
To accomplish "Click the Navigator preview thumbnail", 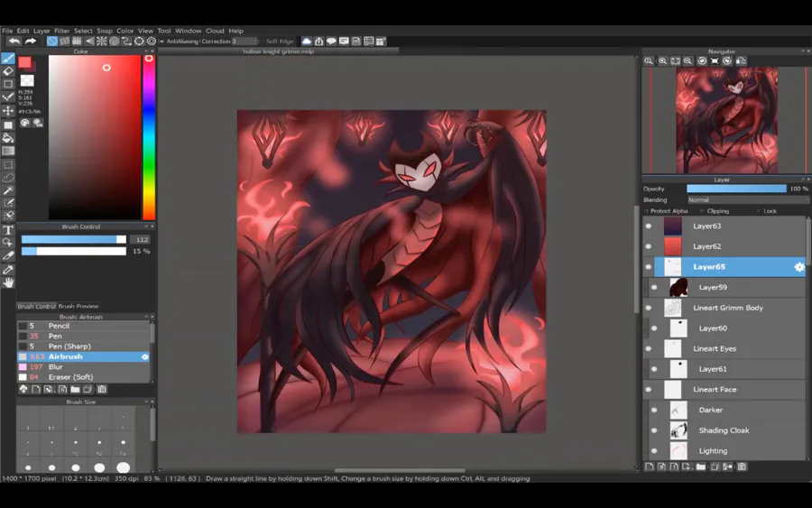I will point(726,120).
